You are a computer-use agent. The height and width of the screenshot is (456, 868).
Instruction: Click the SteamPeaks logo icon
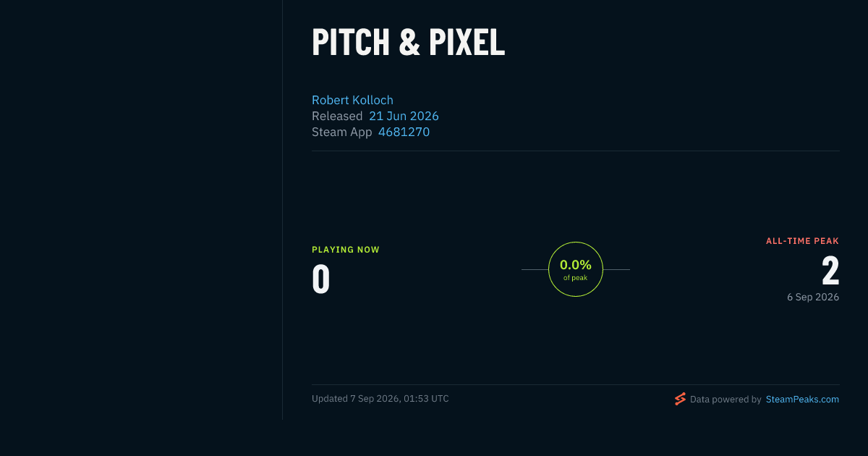[x=680, y=399]
